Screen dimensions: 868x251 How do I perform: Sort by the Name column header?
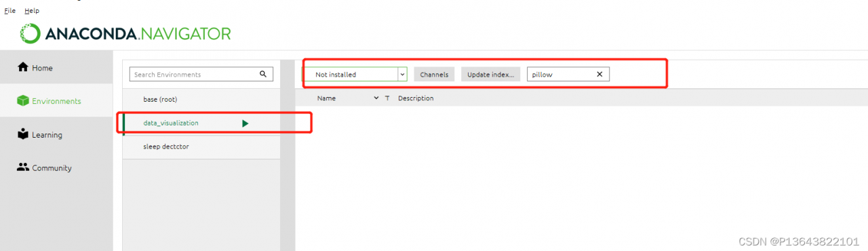[327, 98]
